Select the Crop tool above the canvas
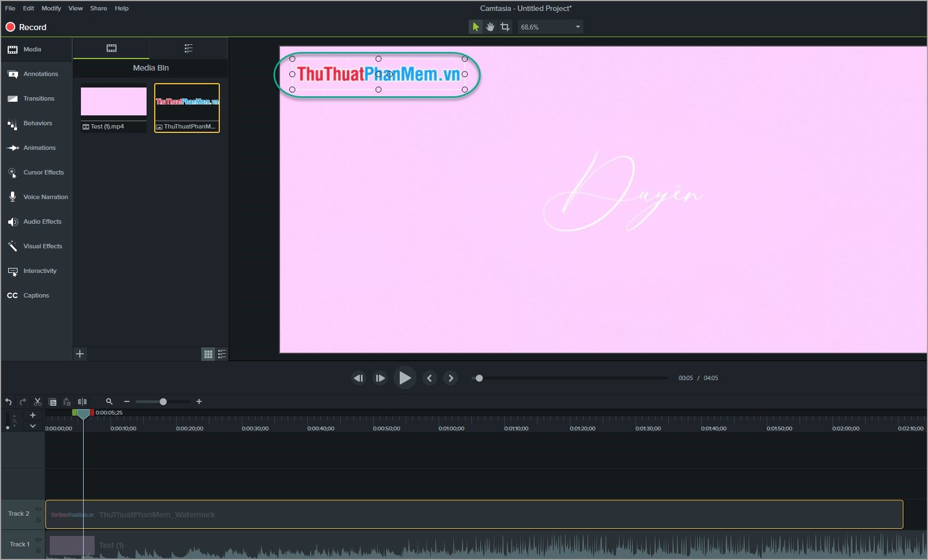 tap(505, 26)
